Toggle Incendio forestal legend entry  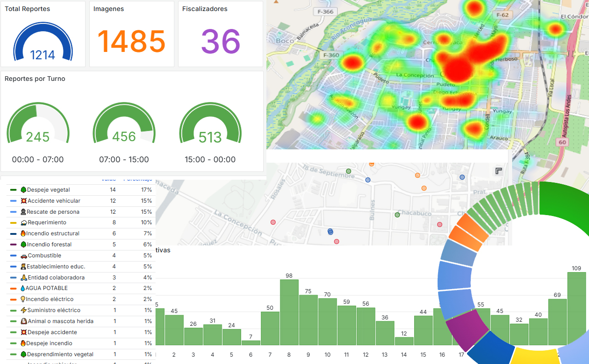(x=49, y=245)
